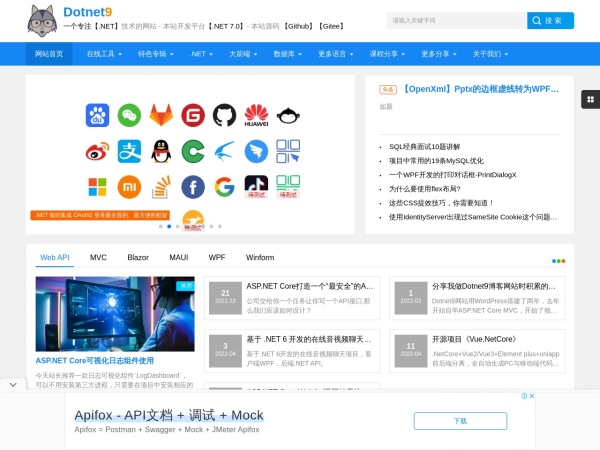Open 为什么要使用flex布局 article
The width and height of the screenshot is (600, 450).
[x=424, y=189]
